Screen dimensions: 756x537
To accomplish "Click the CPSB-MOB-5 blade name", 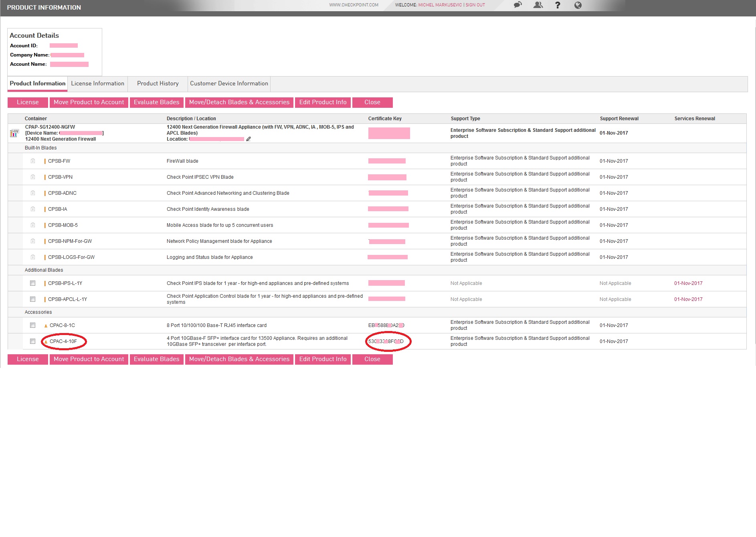I will click(63, 225).
